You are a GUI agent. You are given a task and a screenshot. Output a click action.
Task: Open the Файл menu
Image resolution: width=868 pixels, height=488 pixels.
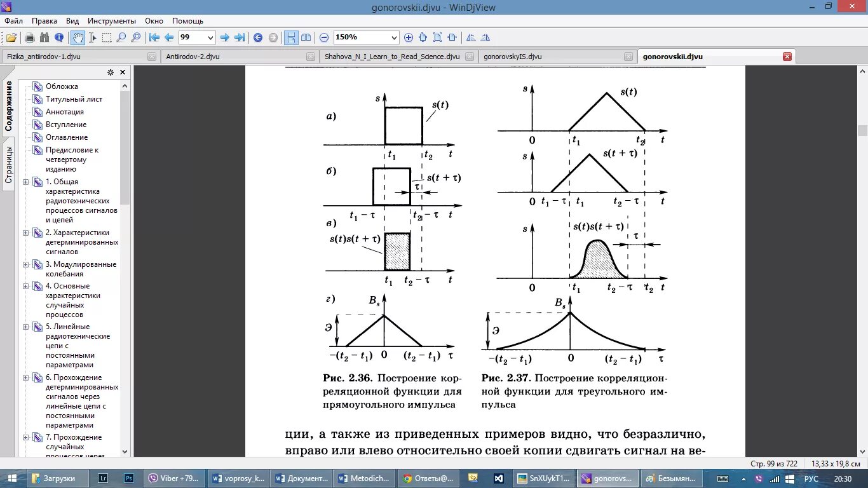coord(13,21)
